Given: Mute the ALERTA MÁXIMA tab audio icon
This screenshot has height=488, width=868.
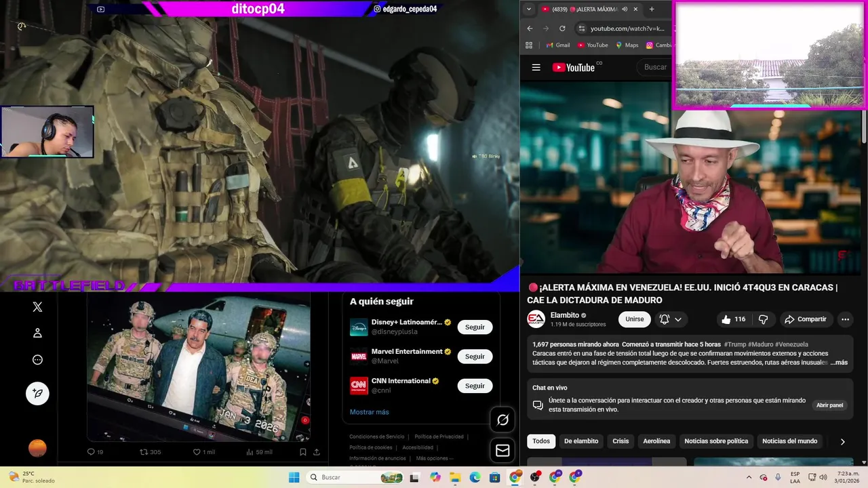Looking at the screenshot, I should 625,9.
